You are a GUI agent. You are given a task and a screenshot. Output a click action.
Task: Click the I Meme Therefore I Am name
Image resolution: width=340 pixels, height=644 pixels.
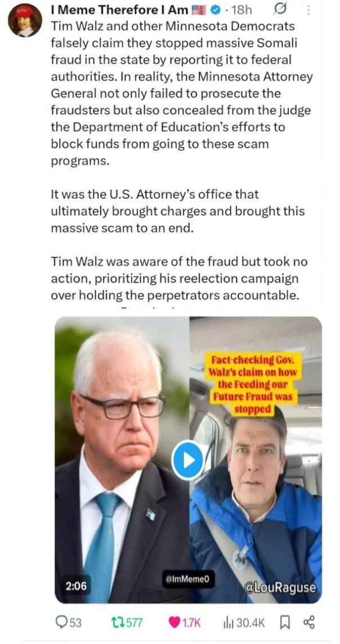click(119, 10)
